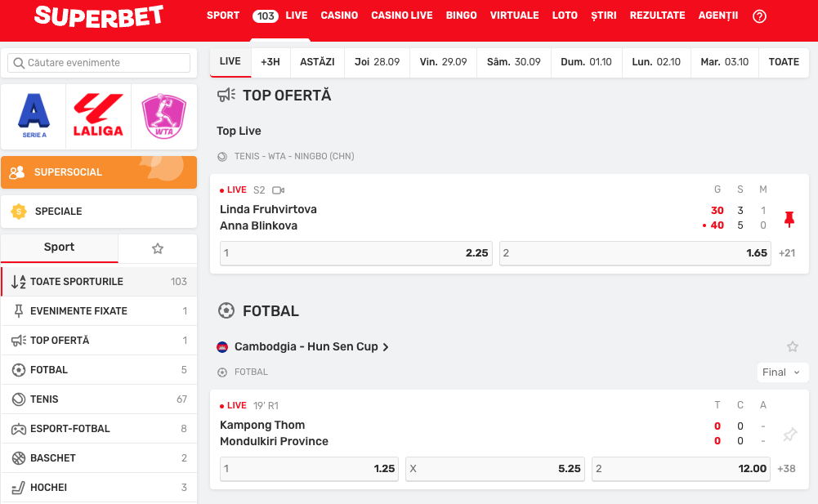
Task: Click the Cambodia flag icon
Action: pos(222,347)
